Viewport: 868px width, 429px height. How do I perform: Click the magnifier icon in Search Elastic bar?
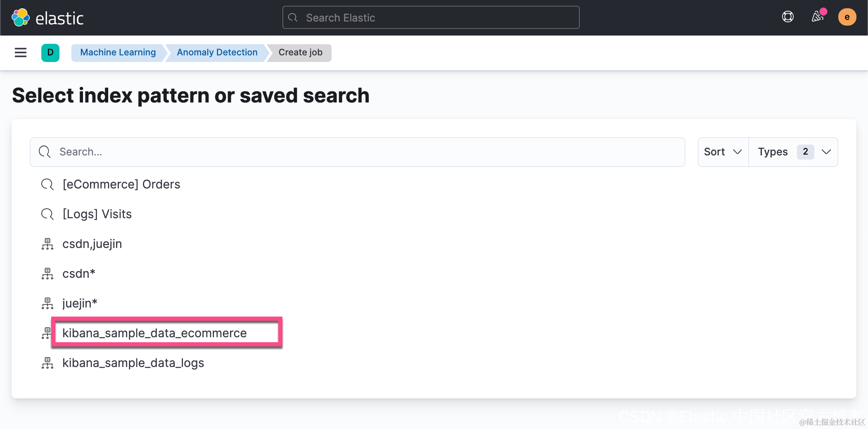click(293, 18)
